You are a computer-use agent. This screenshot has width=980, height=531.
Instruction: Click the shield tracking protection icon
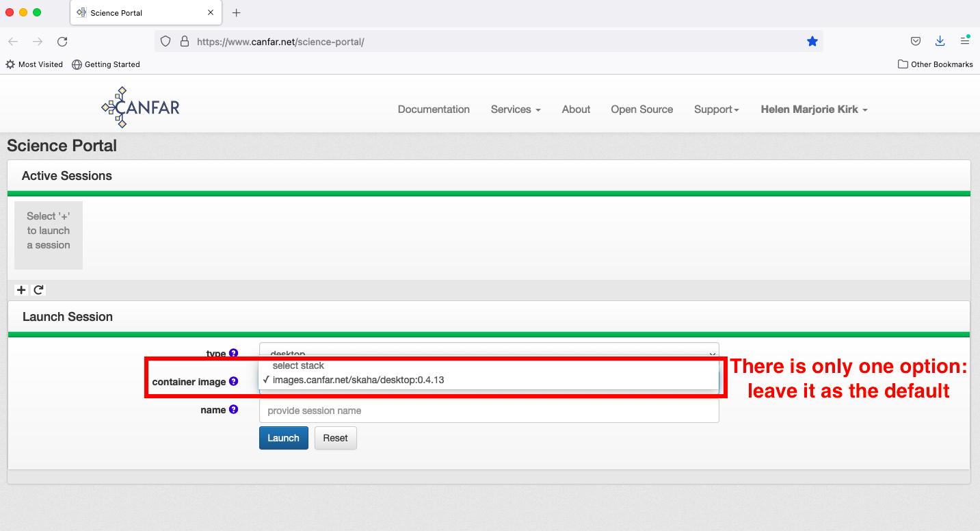click(165, 41)
